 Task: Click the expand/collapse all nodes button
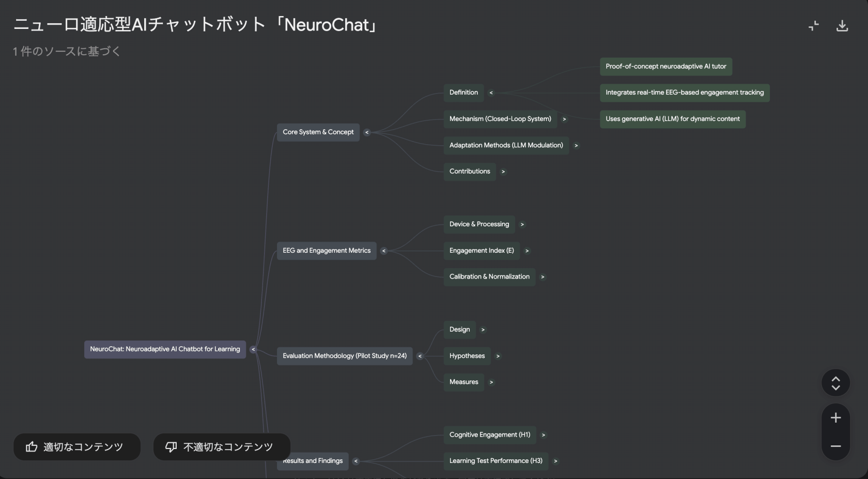coord(835,383)
